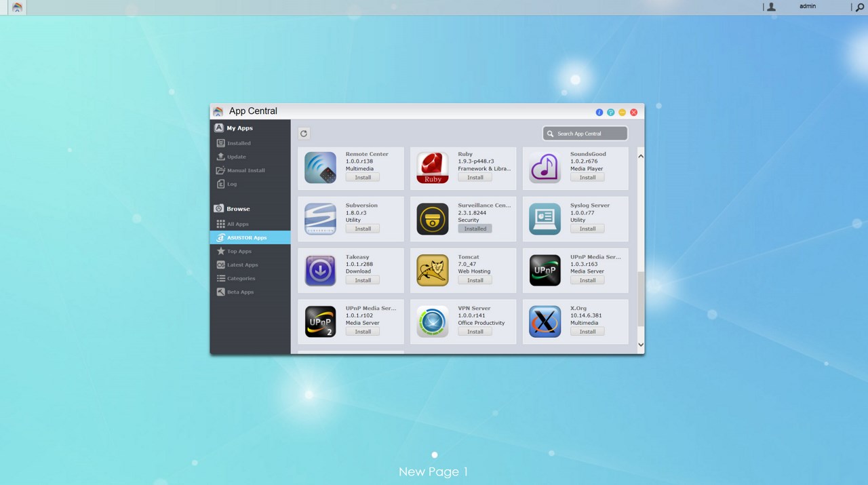Image resolution: width=868 pixels, height=485 pixels.
Task: Focus the Search App Central field
Action: pos(585,134)
